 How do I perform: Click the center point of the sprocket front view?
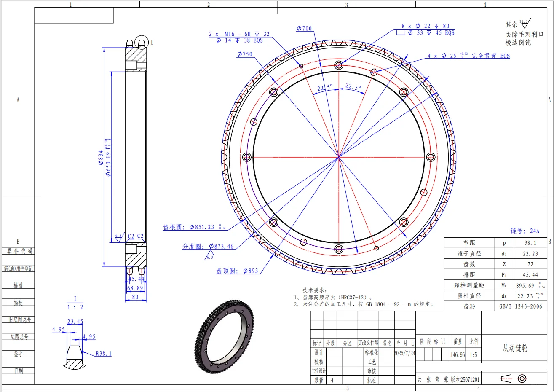[x=339, y=157]
